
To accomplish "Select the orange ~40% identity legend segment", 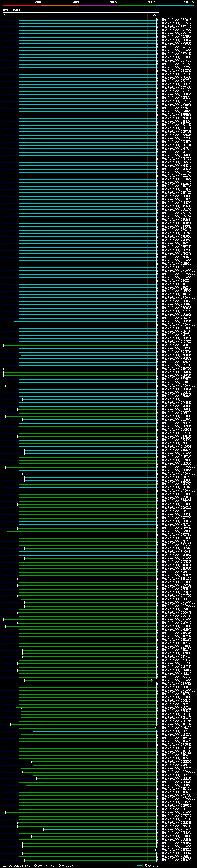I will tap(60, 6).
